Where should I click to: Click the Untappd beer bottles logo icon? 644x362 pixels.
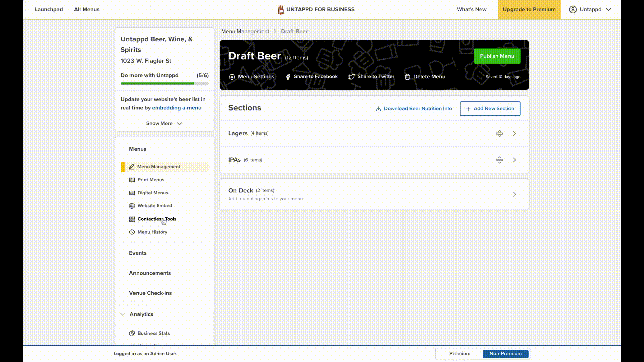281,10
